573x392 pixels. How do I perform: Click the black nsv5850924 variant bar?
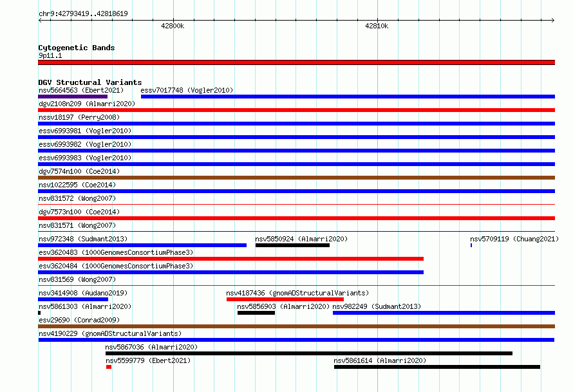coord(292,245)
